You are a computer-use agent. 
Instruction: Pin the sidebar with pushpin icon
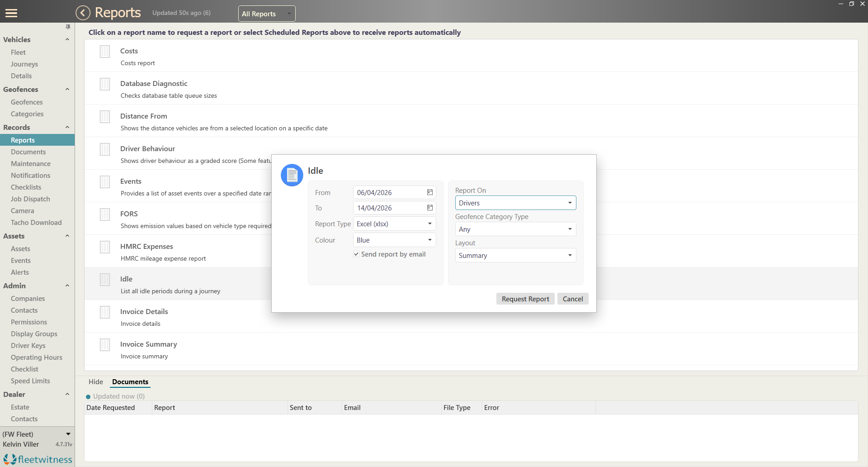point(68,27)
